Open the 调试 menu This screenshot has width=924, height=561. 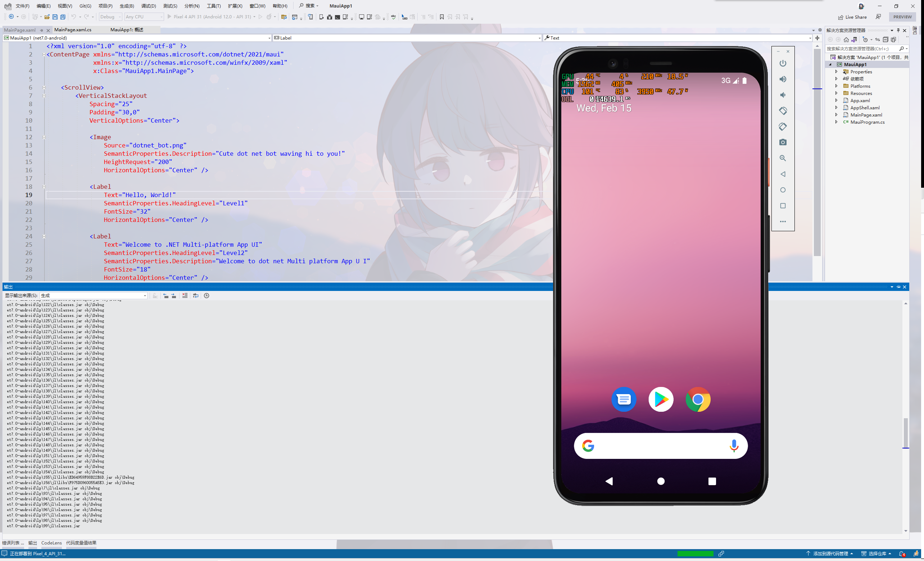coord(149,6)
